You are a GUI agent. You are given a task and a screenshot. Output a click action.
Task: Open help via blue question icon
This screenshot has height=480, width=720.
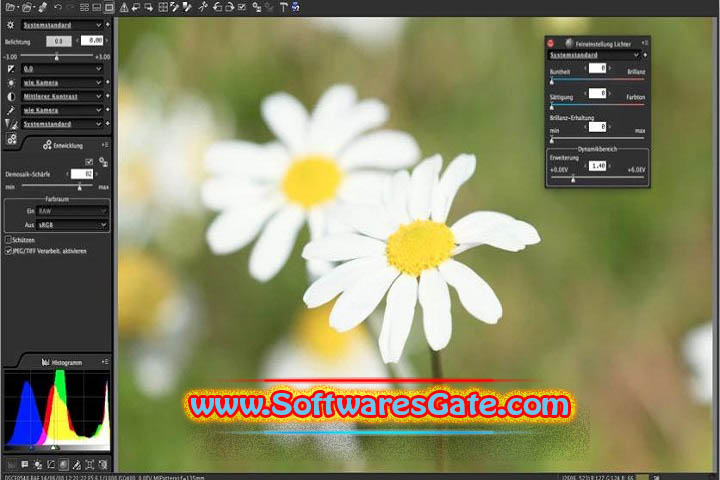296,7
